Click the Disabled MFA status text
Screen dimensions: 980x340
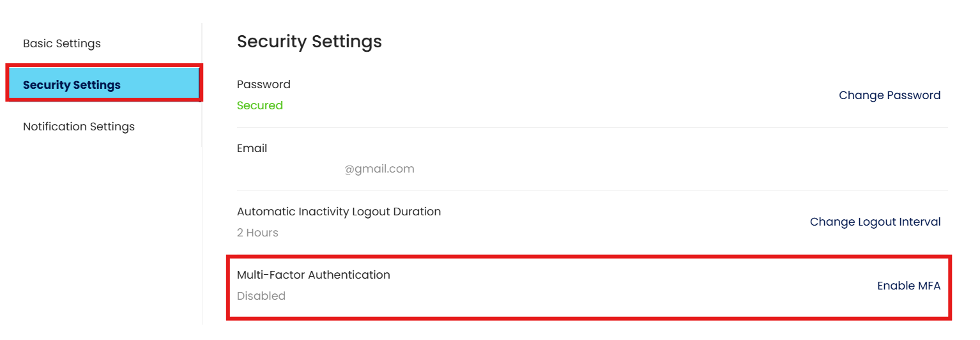coord(261,296)
